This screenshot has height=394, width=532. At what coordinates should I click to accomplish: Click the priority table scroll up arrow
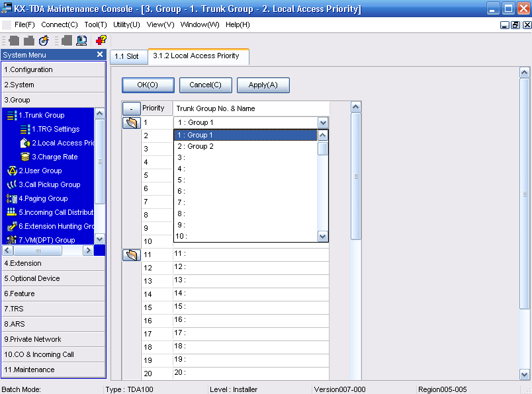[x=355, y=108]
